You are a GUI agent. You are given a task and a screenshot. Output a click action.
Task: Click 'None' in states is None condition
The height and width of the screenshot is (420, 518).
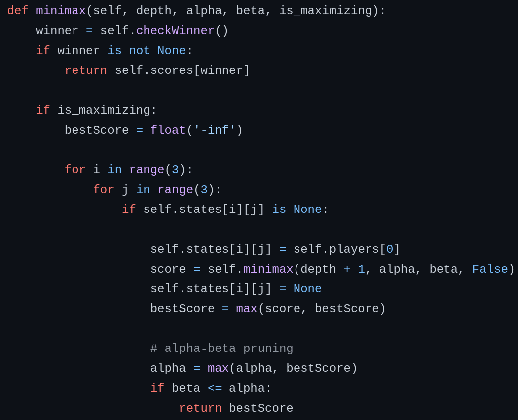(307, 210)
